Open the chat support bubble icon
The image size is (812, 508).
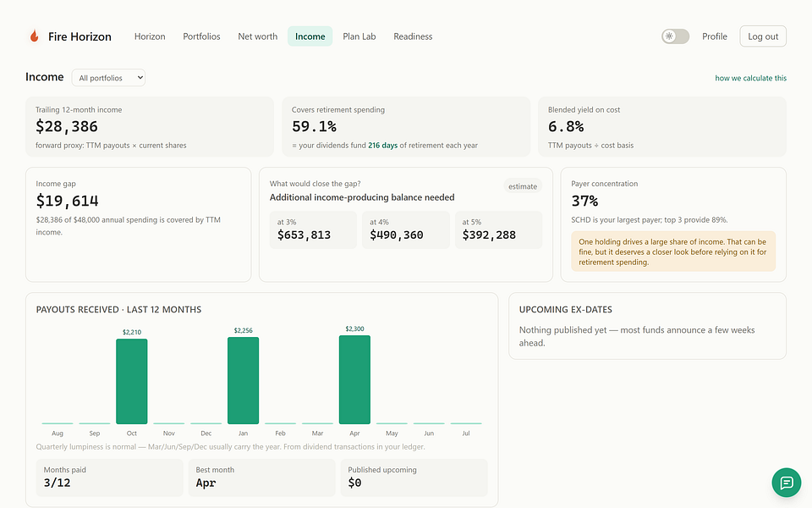click(x=786, y=483)
